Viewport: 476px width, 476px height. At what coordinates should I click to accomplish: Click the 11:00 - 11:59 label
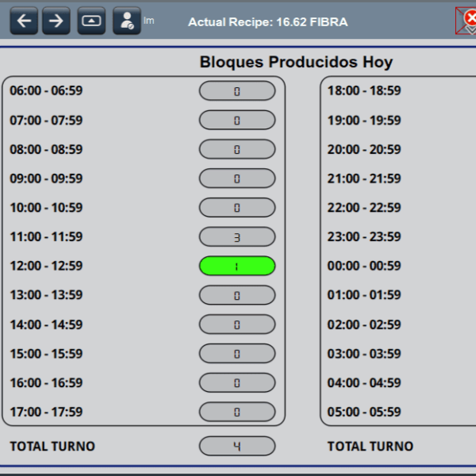click(46, 236)
